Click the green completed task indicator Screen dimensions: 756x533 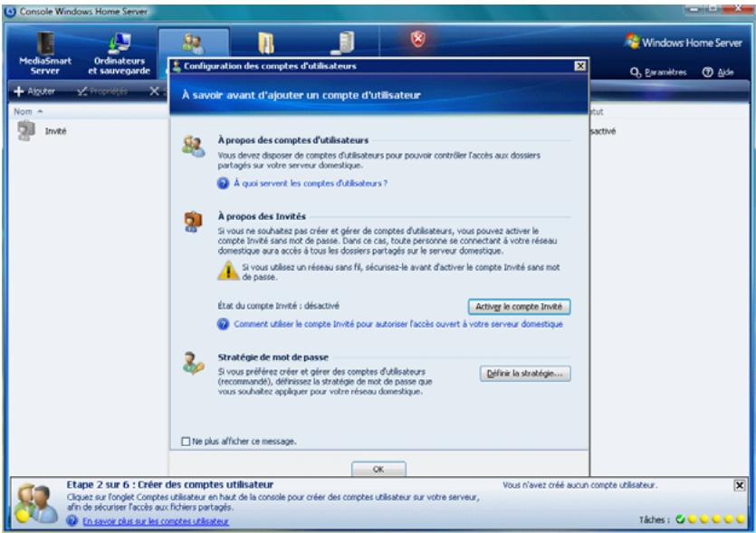point(680,519)
